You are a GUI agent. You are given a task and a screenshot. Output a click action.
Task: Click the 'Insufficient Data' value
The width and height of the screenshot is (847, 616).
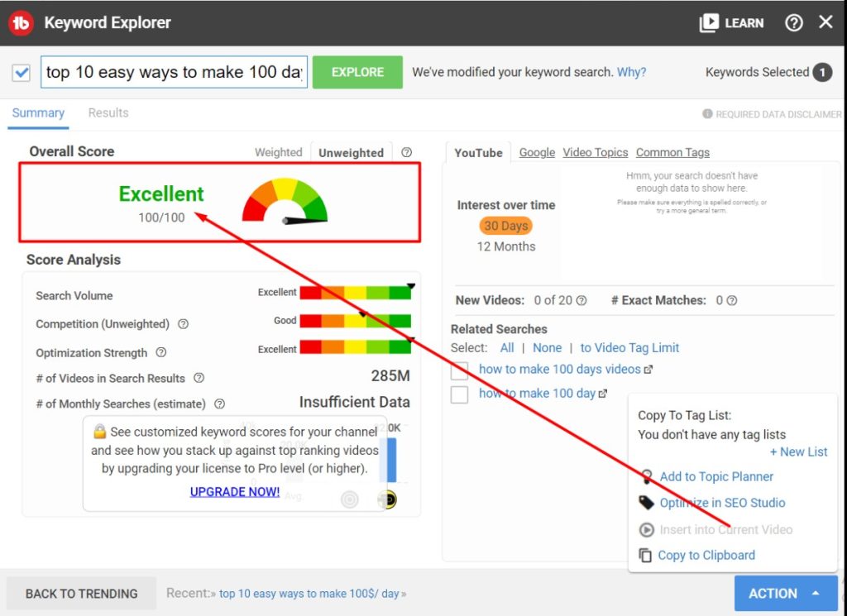pyautogui.click(x=354, y=402)
